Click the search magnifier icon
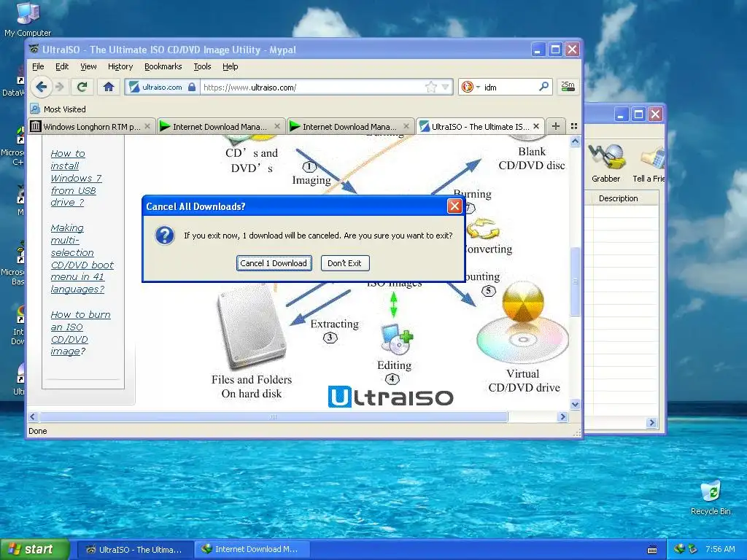The width and height of the screenshot is (747, 560). (x=543, y=87)
